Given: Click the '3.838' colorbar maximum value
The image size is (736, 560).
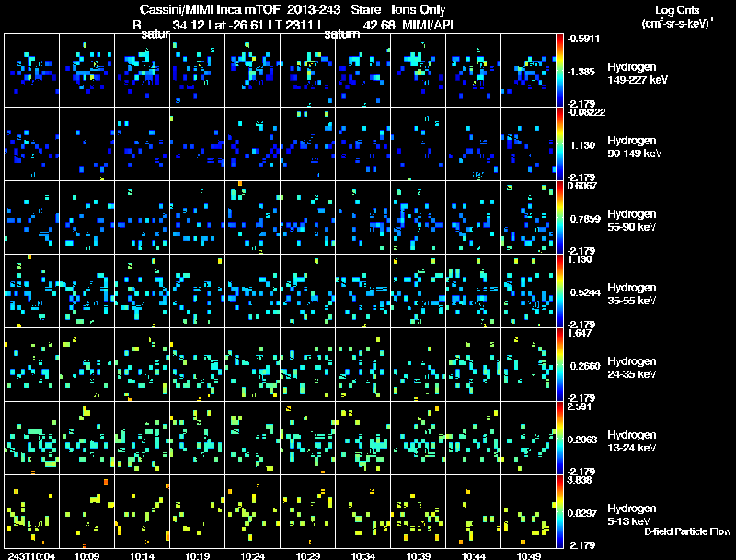Looking at the screenshot, I should [x=580, y=480].
